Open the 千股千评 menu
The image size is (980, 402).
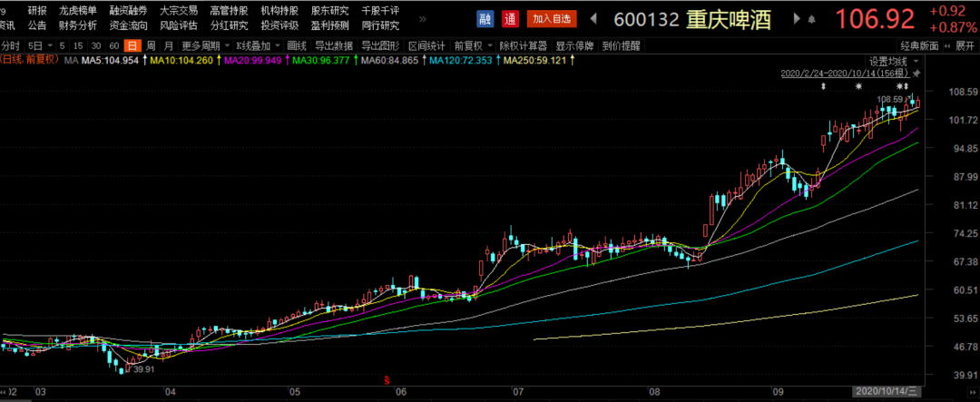[380, 11]
